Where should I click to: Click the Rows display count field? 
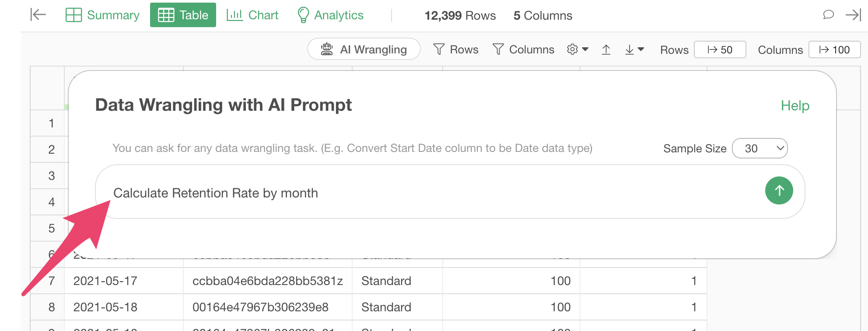tap(720, 49)
